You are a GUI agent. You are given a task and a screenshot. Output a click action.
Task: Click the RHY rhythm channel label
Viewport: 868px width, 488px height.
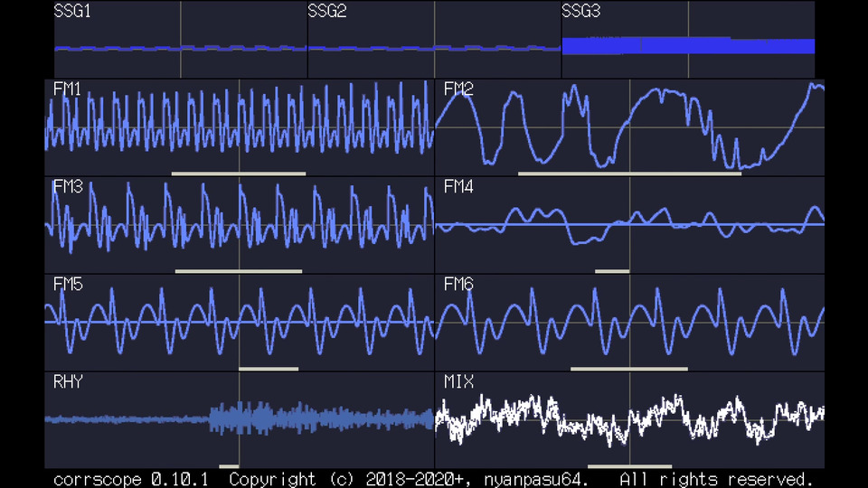pyautogui.click(x=68, y=381)
